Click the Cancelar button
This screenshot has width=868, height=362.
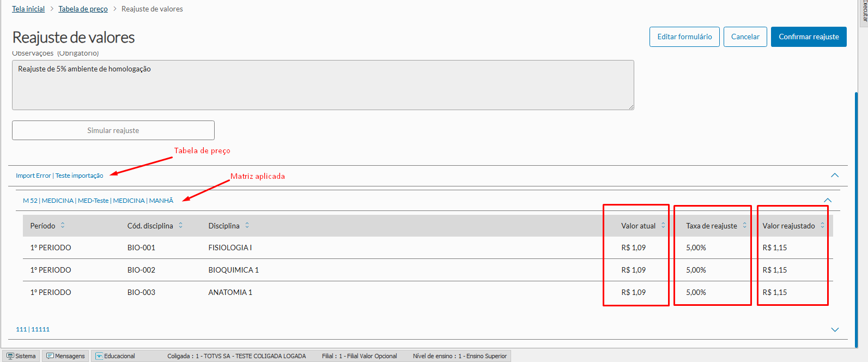(x=745, y=37)
